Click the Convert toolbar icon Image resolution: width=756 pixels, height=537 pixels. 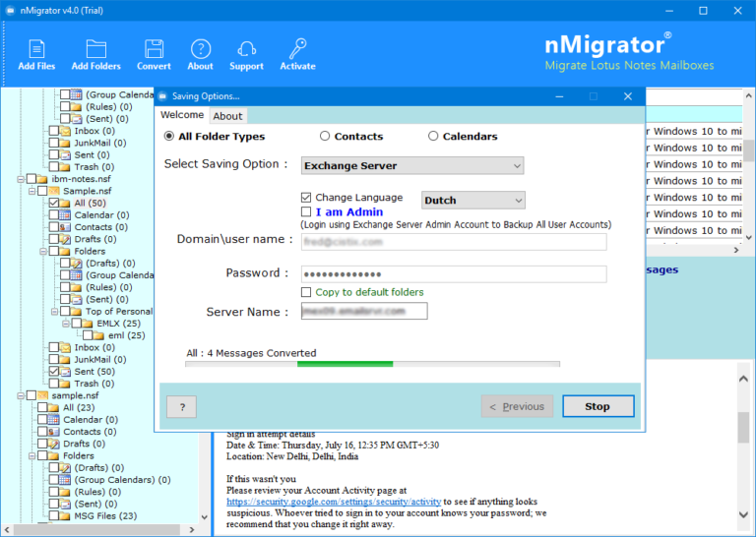point(154,50)
